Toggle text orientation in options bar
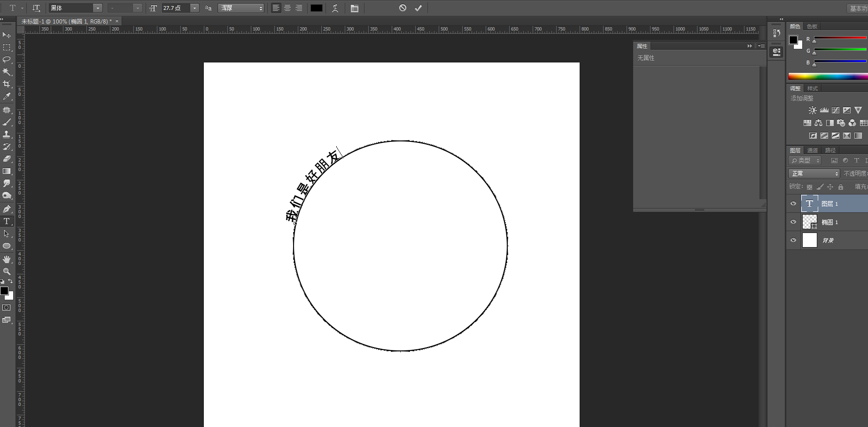 click(x=36, y=8)
